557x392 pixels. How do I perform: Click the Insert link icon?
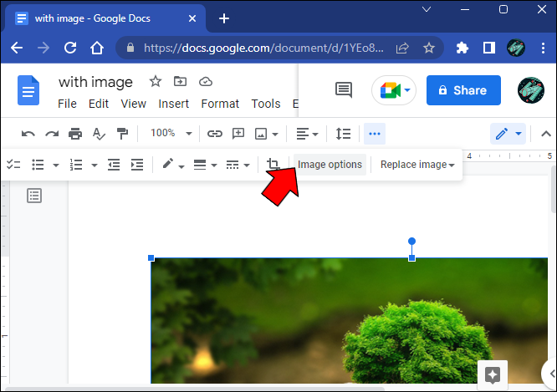click(x=215, y=134)
